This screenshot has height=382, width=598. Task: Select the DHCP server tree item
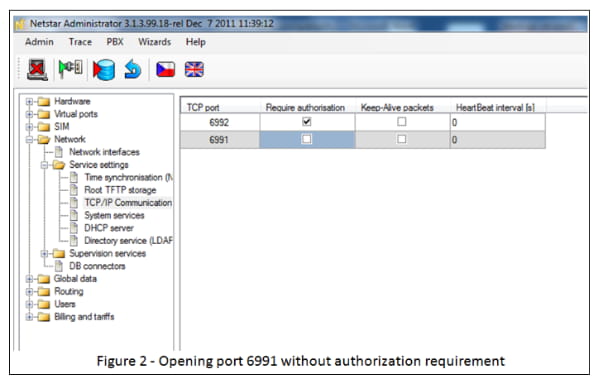click(x=109, y=228)
